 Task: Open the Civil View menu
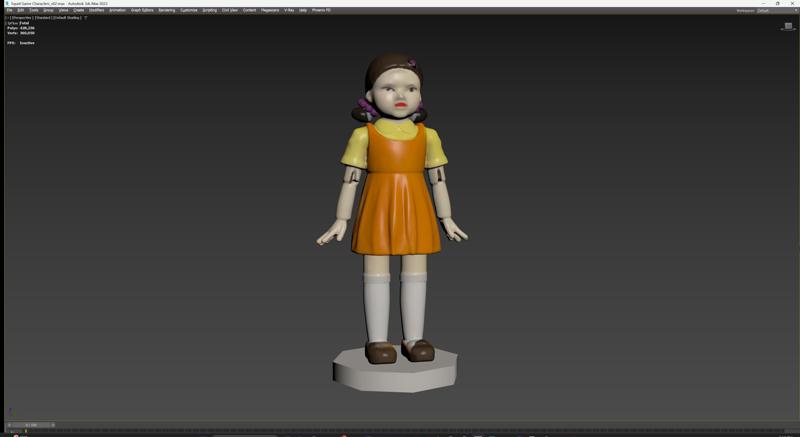230,10
